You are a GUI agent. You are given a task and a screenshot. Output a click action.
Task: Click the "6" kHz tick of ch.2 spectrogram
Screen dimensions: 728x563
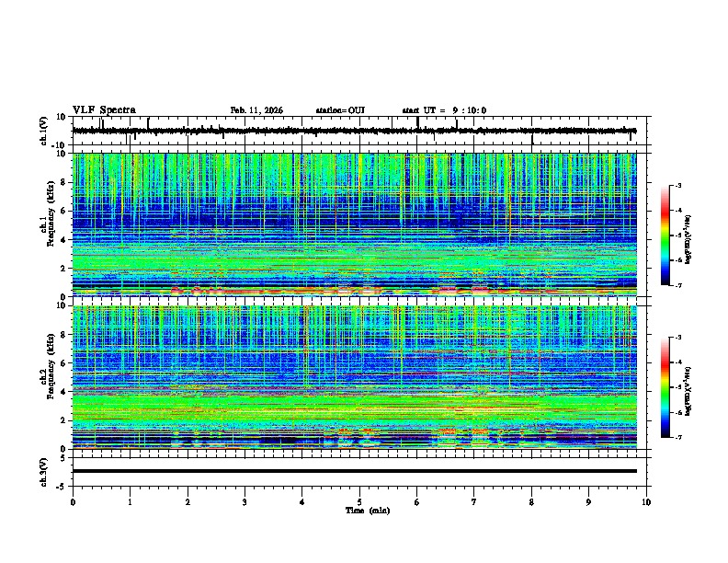point(64,363)
